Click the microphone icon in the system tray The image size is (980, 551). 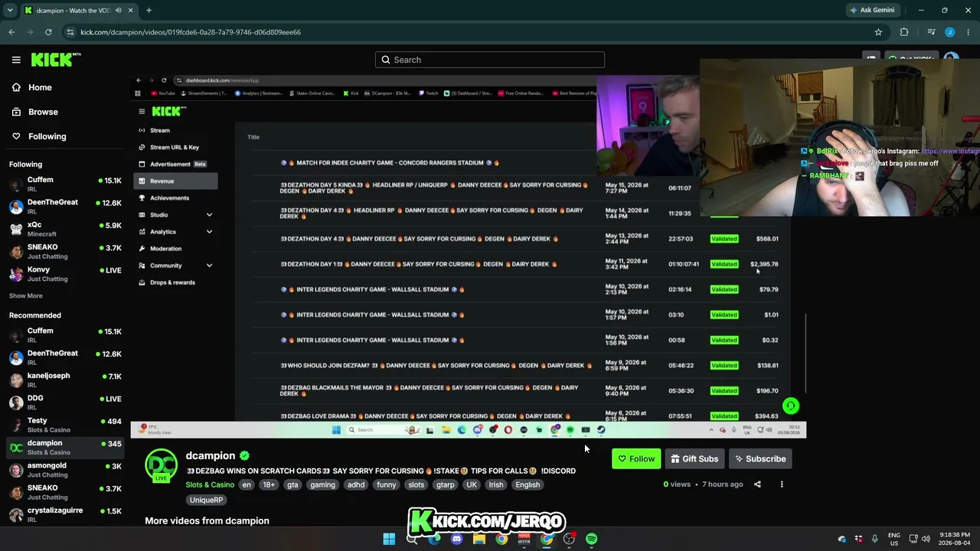(x=874, y=539)
